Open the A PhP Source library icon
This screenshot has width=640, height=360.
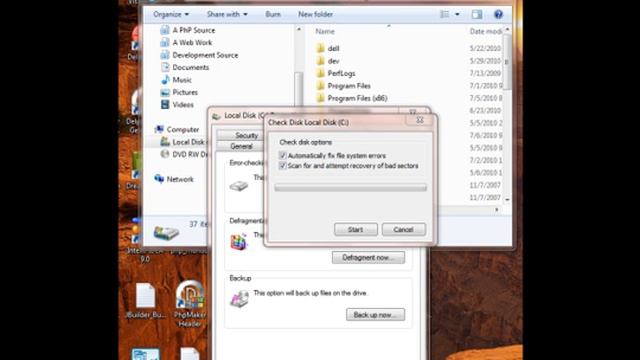click(165, 30)
